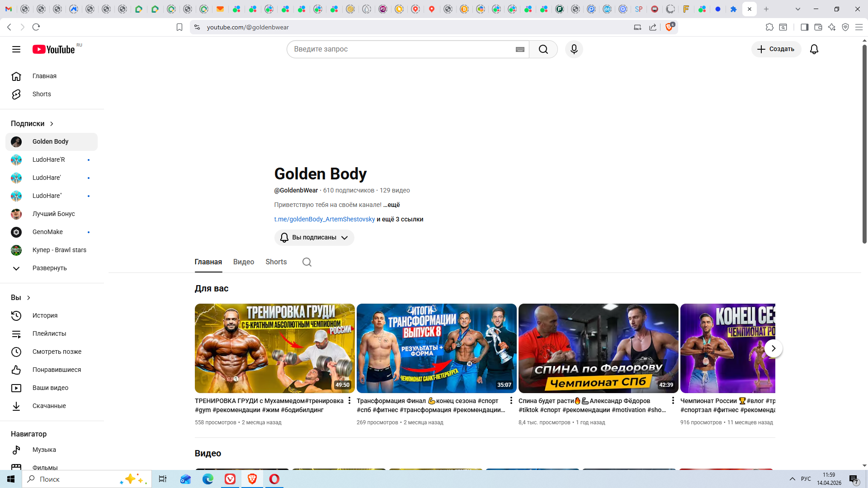Open options menu for ТРЕНИРОВКА ГРУДИ video
This screenshot has width=868, height=488.
pos(349,401)
